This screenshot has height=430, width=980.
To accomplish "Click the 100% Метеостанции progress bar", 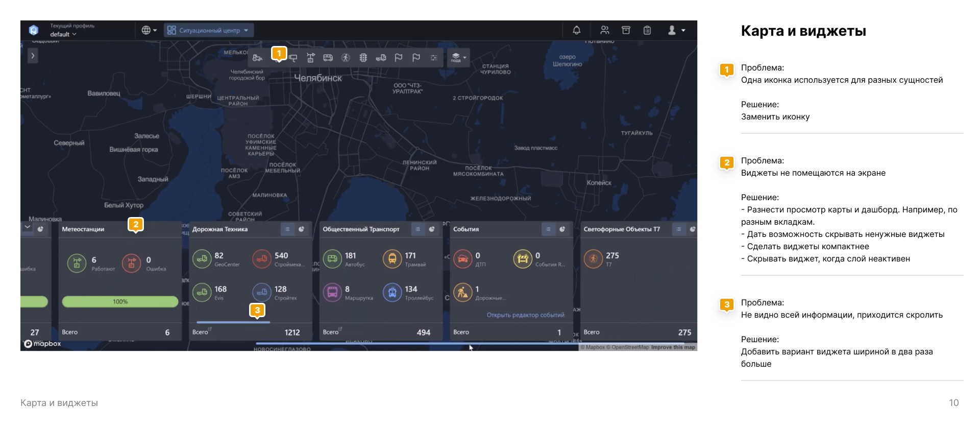I will coord(120,302).
